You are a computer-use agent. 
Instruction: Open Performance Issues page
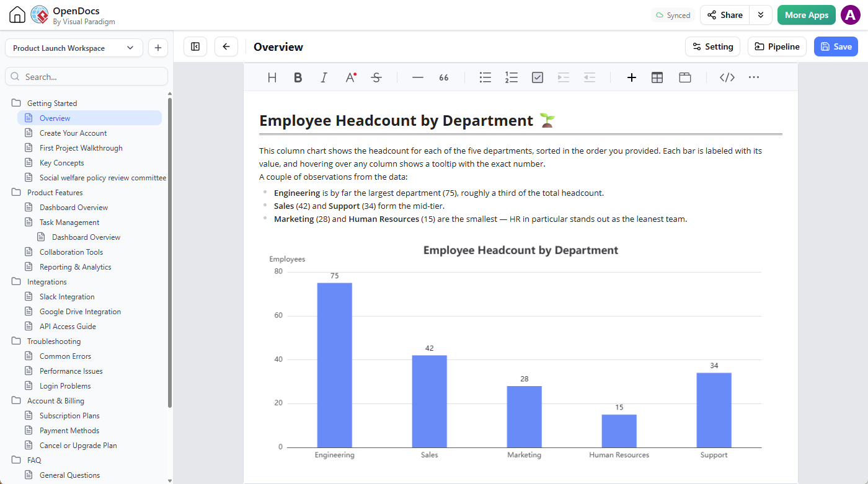(71, 371)
